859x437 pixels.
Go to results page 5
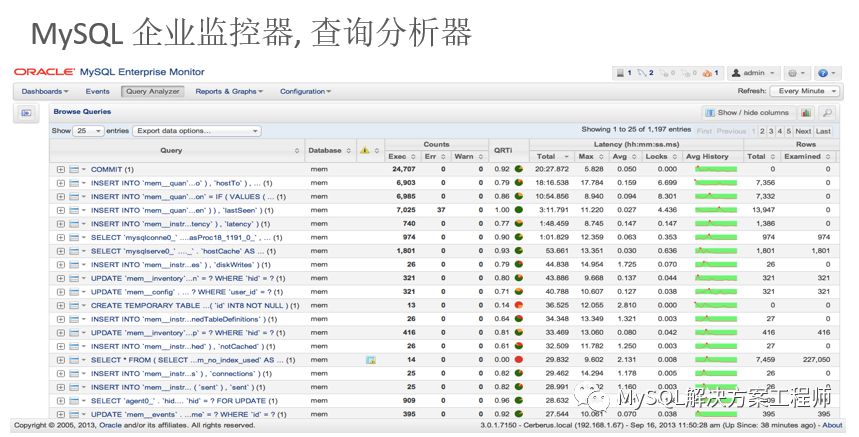[x=789, y=131]
